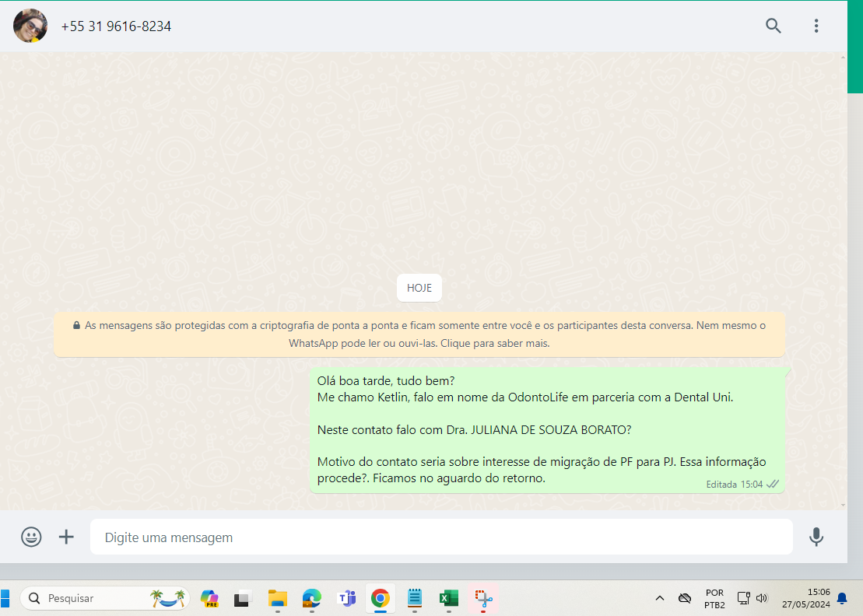This screenshot has width=863, height=616.
Task: Open Excel from the taskbar
Action: pyautogui.click(x=448, y=598)
